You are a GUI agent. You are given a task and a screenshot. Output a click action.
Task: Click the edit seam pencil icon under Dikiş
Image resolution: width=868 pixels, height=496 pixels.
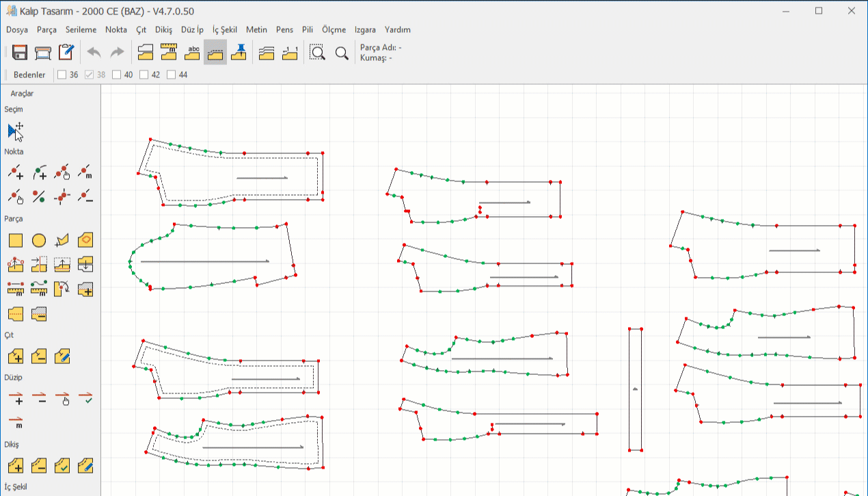pyautogui.click(x=85, y=466)
